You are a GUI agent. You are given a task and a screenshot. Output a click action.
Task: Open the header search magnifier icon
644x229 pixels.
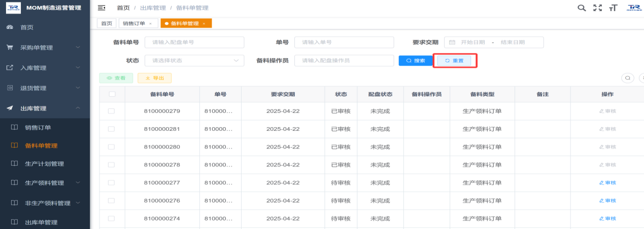[582, 8]
